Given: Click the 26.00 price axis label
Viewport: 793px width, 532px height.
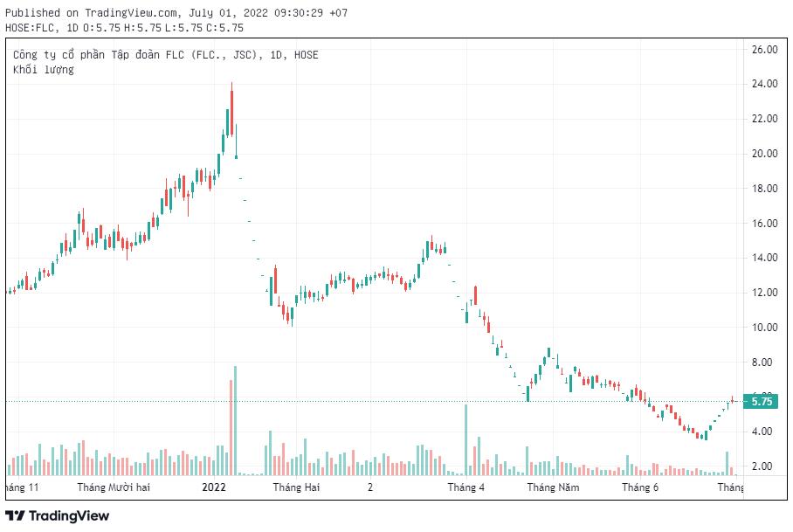Looking at the screenshot, I should tap(764, 50).
